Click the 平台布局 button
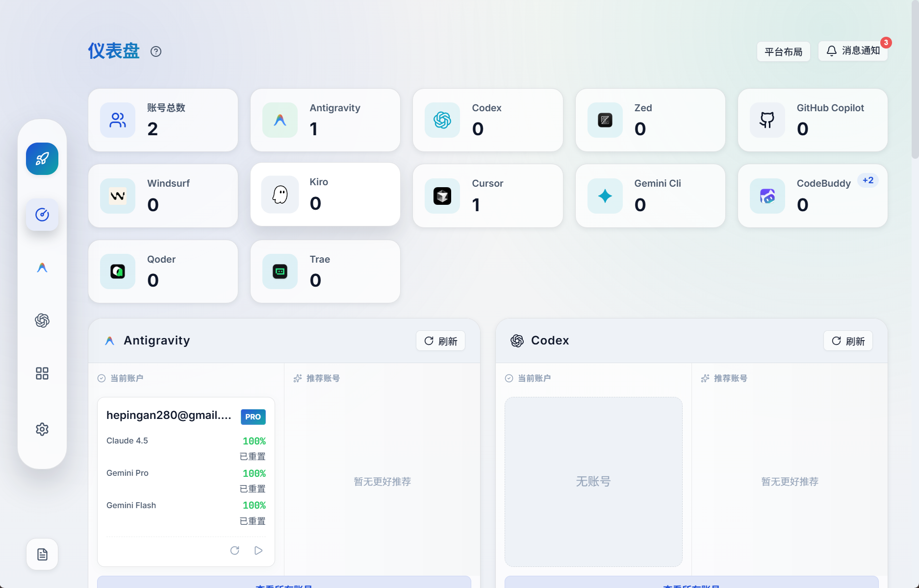The height and width of the screenshot is (588, 919). click(x=783, y=51)
